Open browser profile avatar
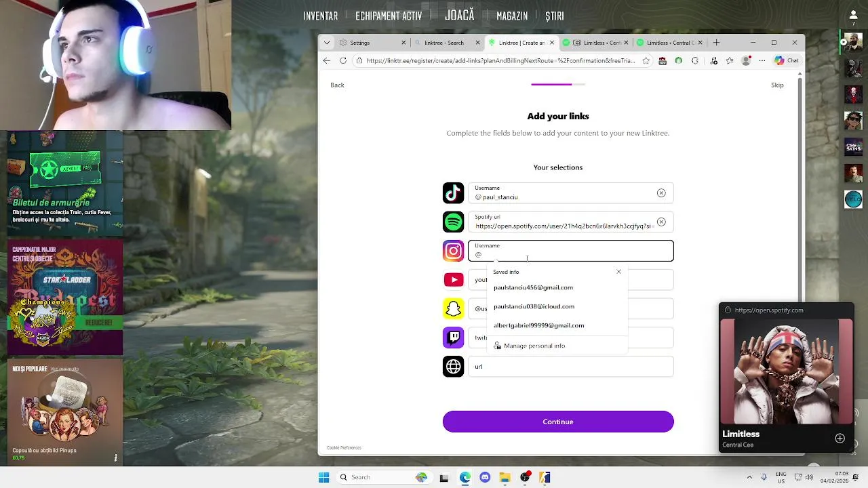 pyautogui.click(x=747, y=60)
